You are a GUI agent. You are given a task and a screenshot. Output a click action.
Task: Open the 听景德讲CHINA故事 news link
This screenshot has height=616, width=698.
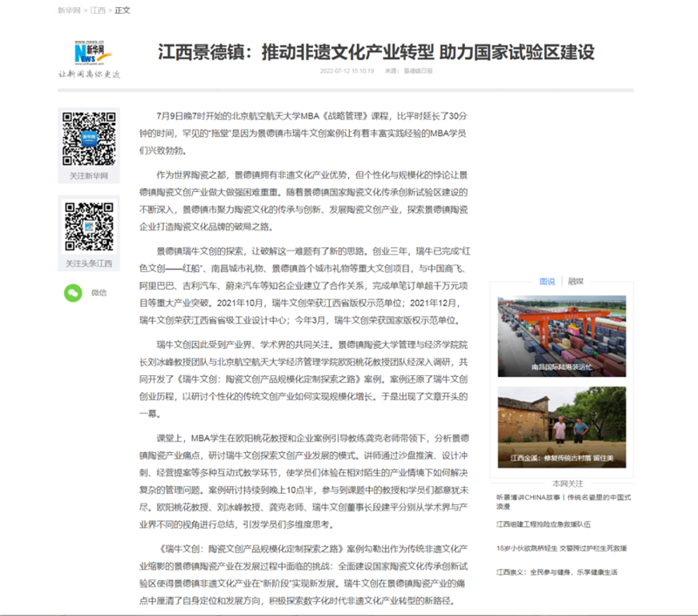564,502
